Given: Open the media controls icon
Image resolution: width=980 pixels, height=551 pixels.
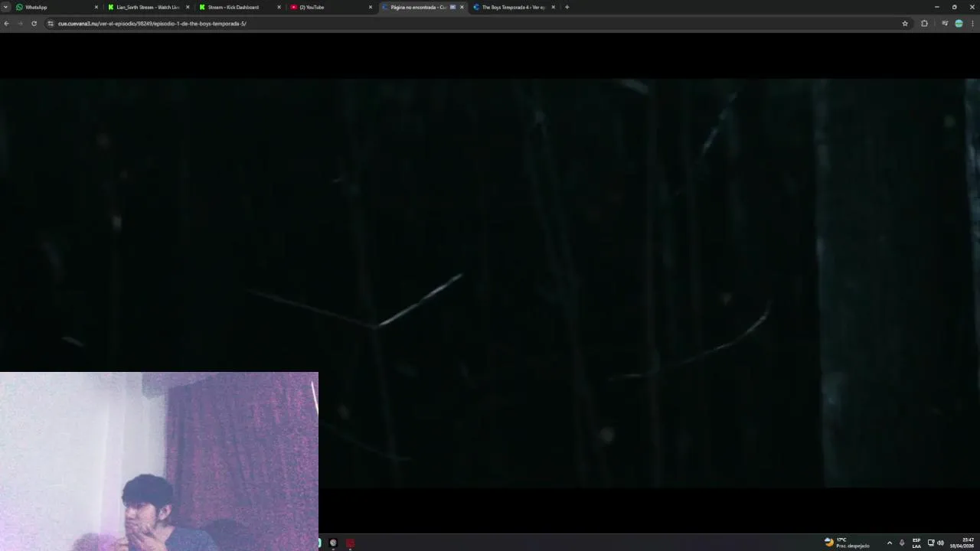Looking at the screenshot, I should pos(945,24).
